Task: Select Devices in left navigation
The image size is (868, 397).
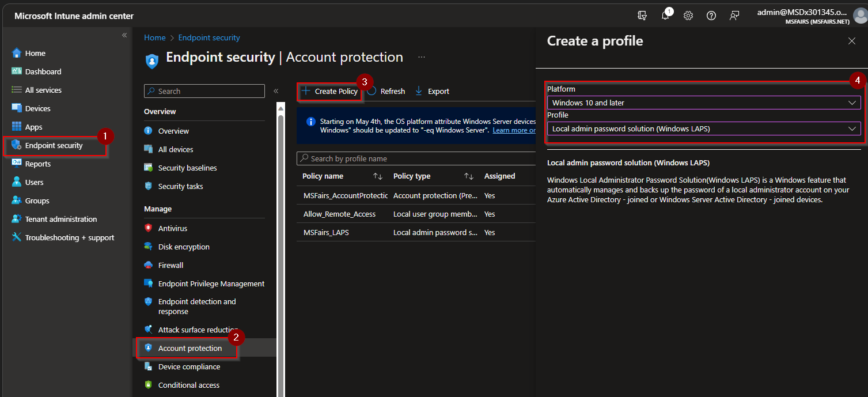Action: click(x=37, y=108)
